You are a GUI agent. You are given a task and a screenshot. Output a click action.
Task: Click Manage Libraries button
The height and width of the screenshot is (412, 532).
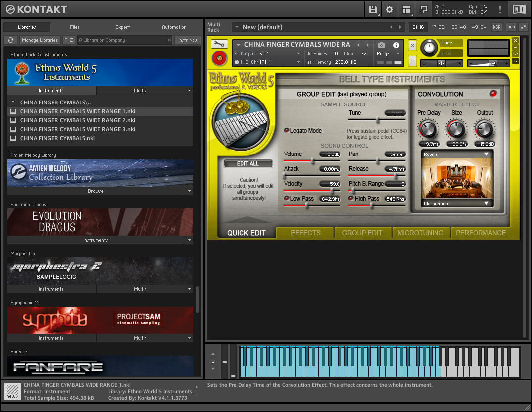point(40,40)
